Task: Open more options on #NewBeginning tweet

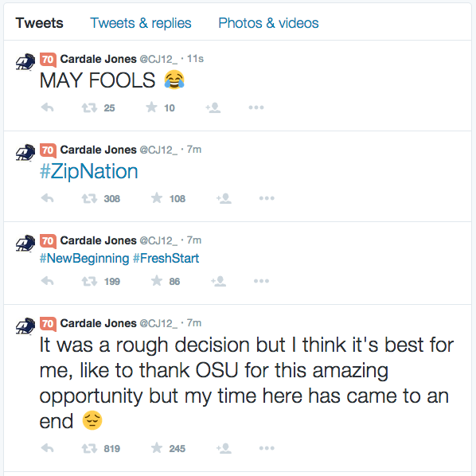Action: click(262, 281)
